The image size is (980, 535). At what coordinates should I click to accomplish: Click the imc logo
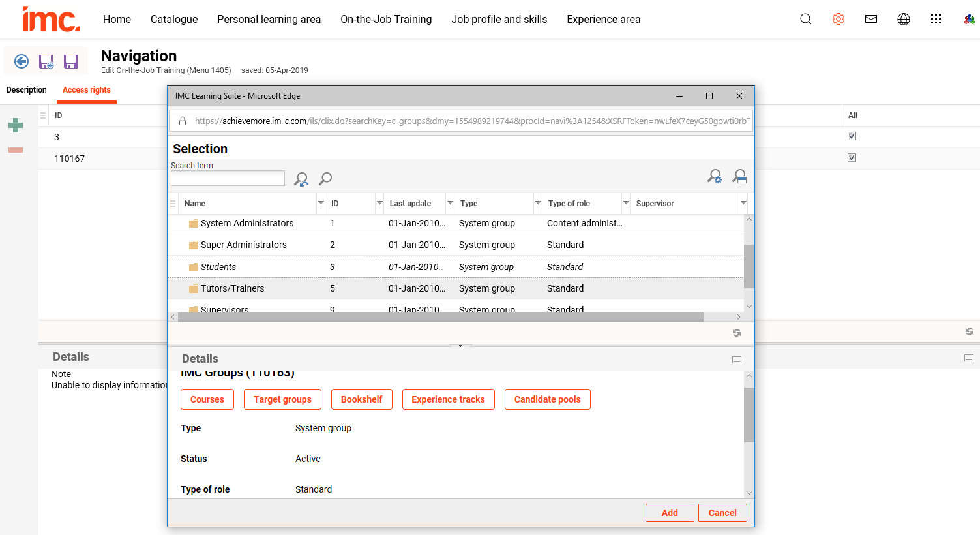(x=51, y=20)
